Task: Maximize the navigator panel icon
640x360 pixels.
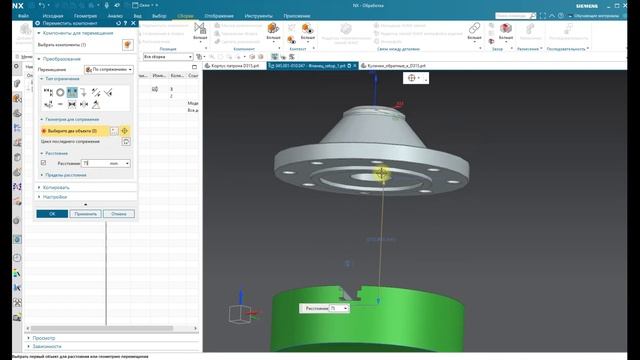Action: (194, 67)
